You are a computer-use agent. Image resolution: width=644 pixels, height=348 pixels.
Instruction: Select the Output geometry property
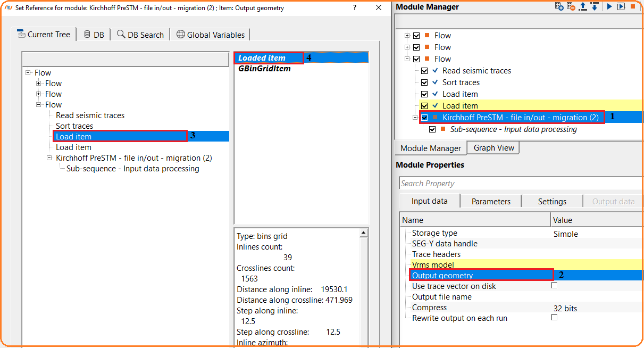coord(442,276)
